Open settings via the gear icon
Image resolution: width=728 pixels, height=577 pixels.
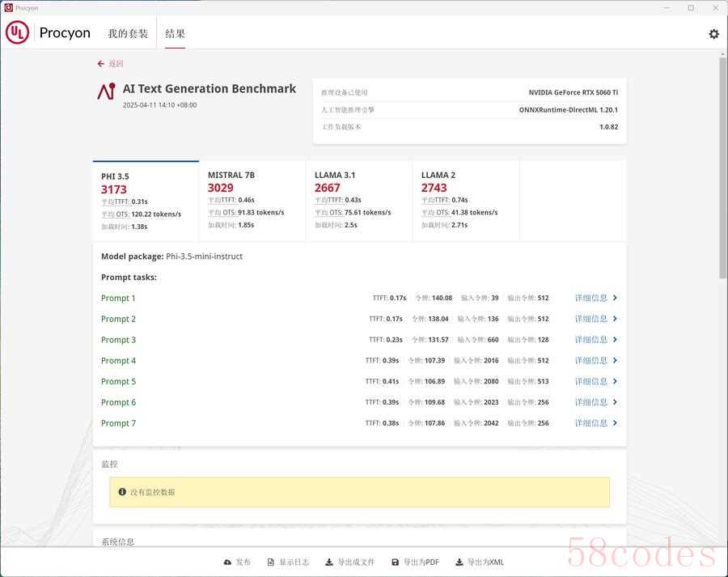point(713,34)
